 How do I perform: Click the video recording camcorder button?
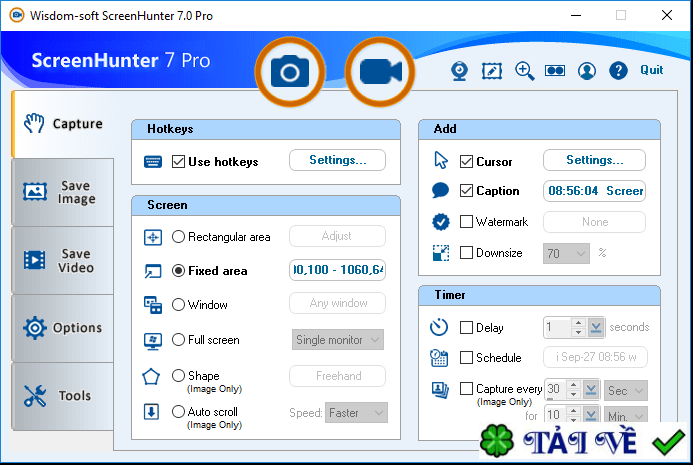click(x=380, y=72)
